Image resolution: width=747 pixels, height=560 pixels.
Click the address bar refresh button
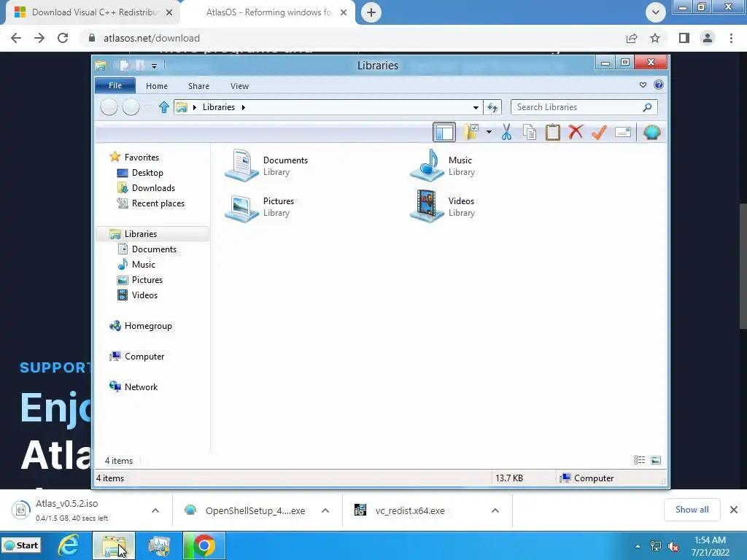tap(492, 107)
